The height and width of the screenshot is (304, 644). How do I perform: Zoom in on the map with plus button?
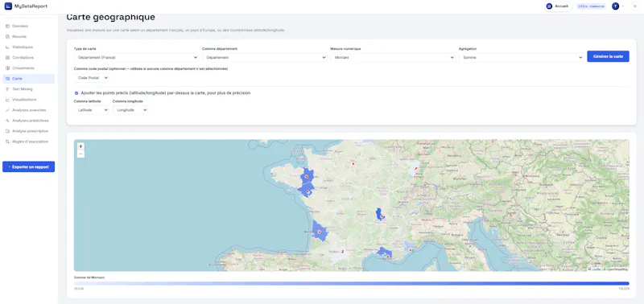80,146
